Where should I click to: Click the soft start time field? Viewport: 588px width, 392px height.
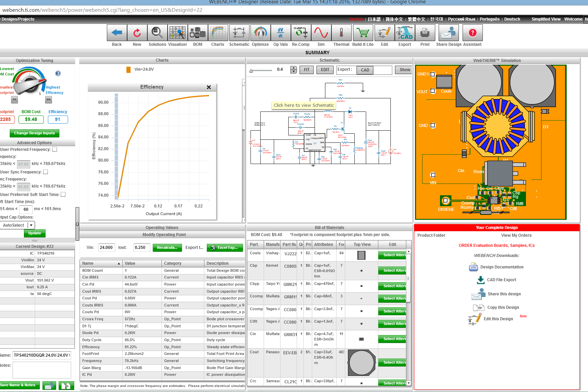tap(26, 209)
